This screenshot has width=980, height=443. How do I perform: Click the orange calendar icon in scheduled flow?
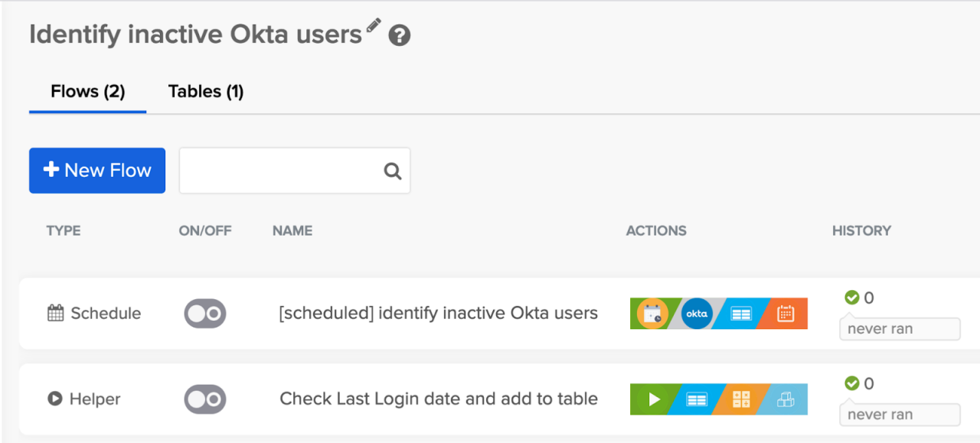point(786,314)
